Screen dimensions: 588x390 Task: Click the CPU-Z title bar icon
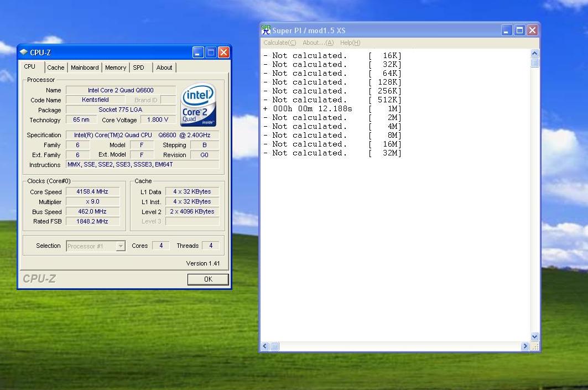point(24,52)
